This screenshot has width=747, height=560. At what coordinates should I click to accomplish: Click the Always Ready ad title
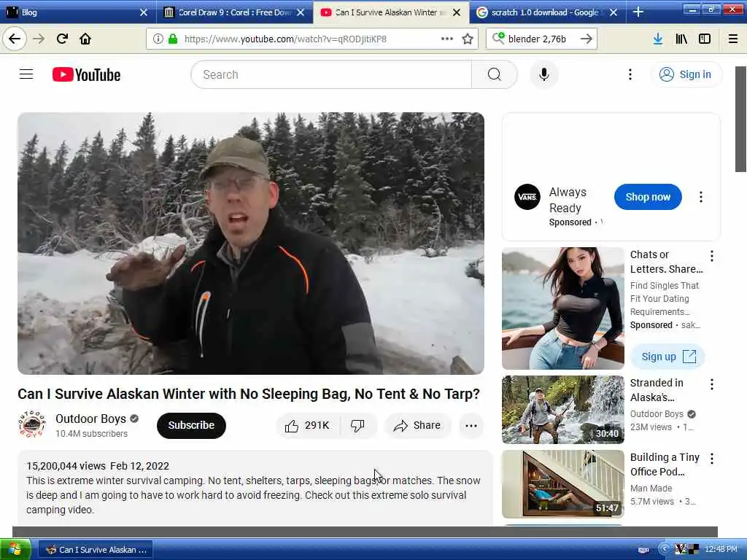click(568, 200)
